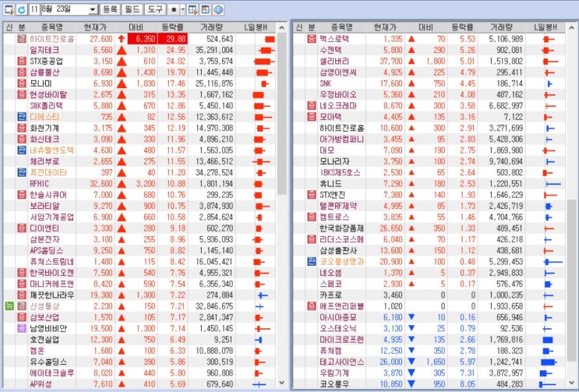This screenshot has height=392, width=579.
Task: Click the green 뉴 badge beside 신성통상
Action: click(x=9, y=306)
